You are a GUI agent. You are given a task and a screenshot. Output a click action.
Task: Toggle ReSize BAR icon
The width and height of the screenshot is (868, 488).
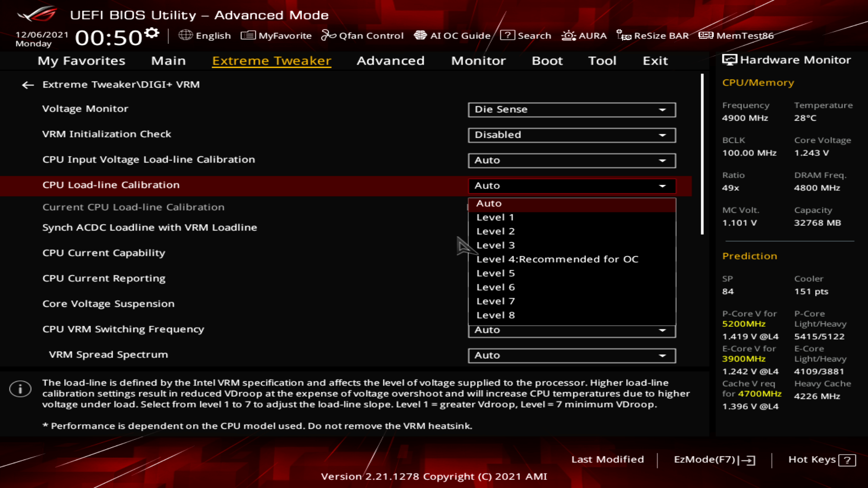coord(624,35)
